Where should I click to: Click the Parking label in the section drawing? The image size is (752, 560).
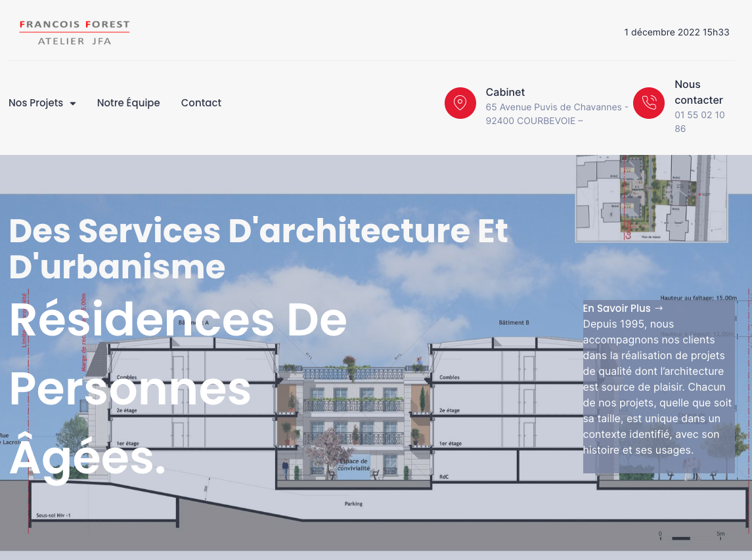[x=353, y=504]
